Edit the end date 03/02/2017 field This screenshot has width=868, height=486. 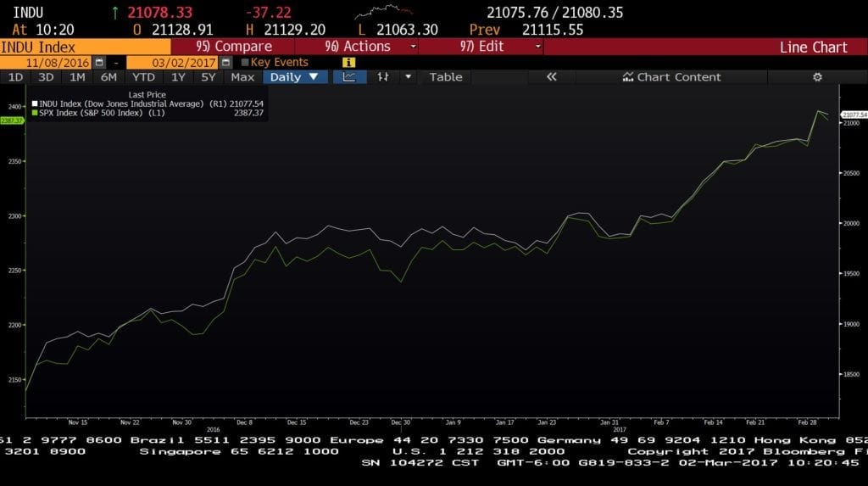172,62
